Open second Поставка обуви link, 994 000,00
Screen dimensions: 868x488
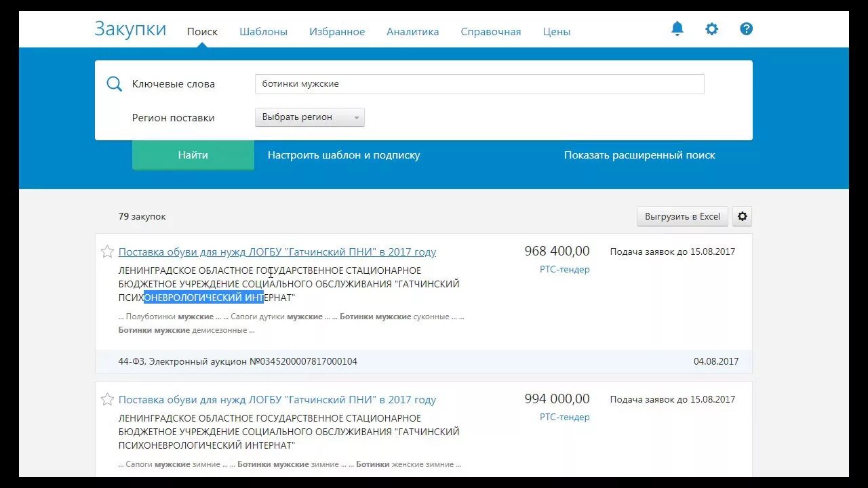(x=277, y=400)
